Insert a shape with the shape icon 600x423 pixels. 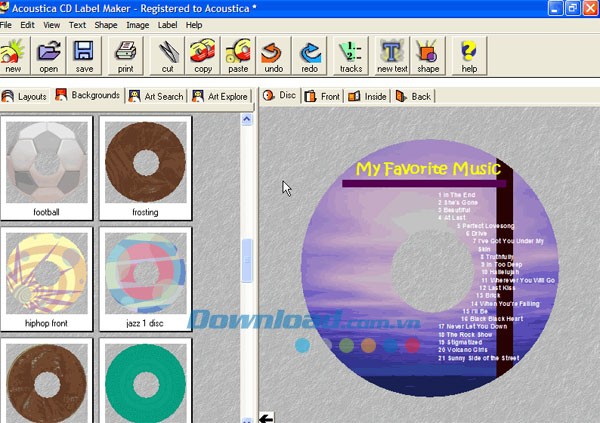[428, 56]
